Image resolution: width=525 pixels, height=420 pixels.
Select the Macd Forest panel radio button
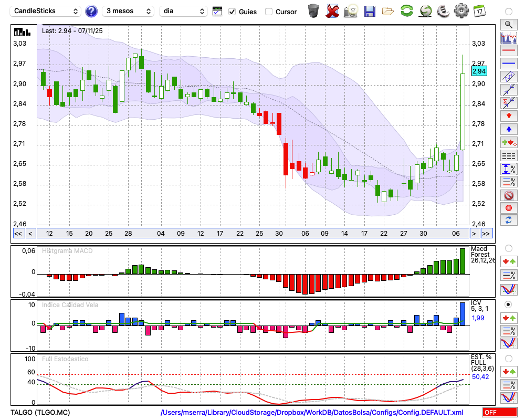(x=508, y=248)
